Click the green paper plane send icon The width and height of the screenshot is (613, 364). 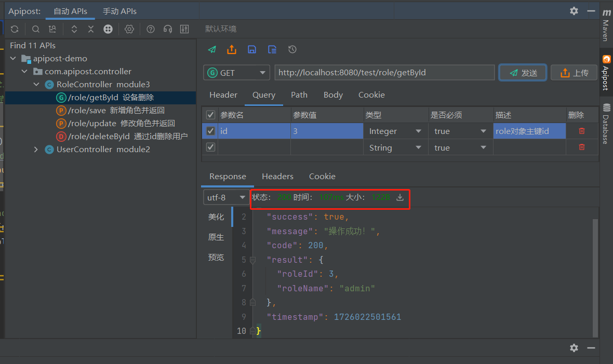point(212,49)
